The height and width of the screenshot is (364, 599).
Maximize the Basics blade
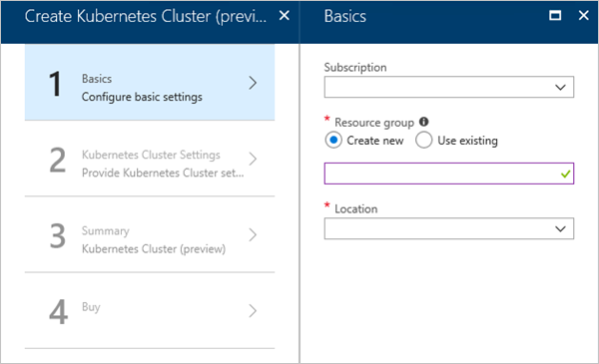[555, 16]
